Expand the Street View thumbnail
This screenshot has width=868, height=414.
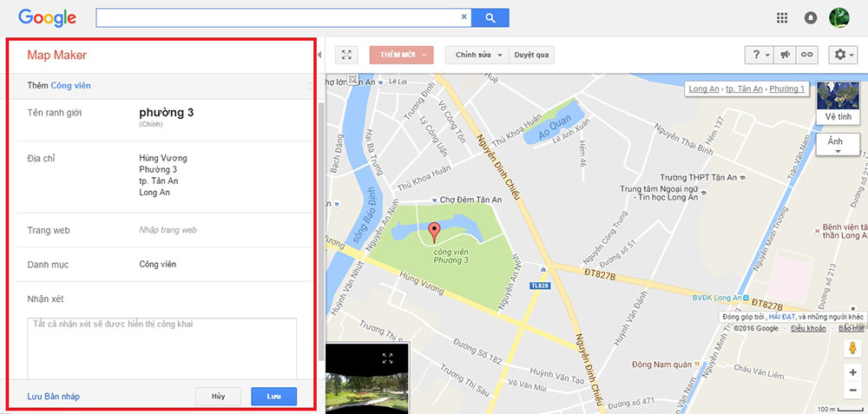(387, 358)
